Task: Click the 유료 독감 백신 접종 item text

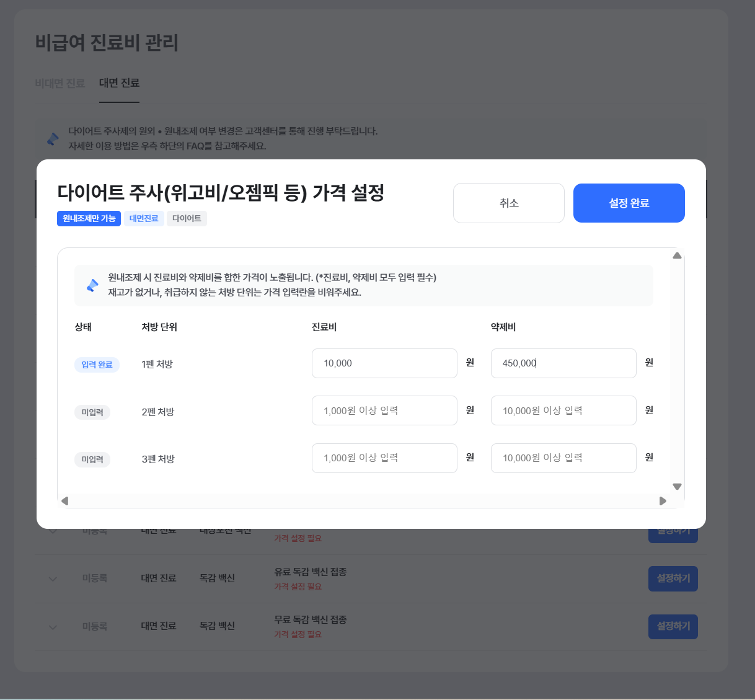Action: (x=311, y=572)
